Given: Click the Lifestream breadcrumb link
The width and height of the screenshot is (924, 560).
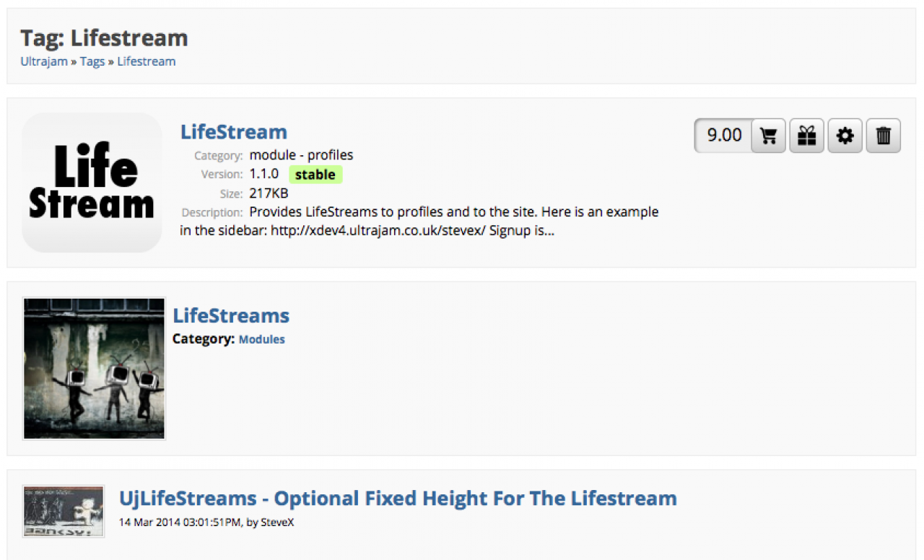Looking at the screenshot, I should tap(147, 61).
